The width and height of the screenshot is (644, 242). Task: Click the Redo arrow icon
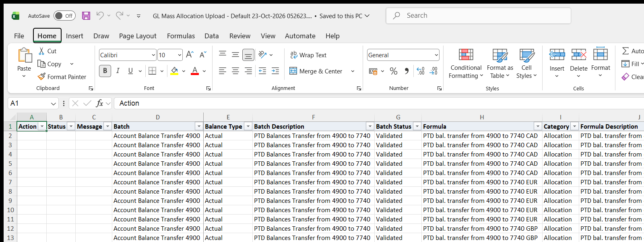120,16
